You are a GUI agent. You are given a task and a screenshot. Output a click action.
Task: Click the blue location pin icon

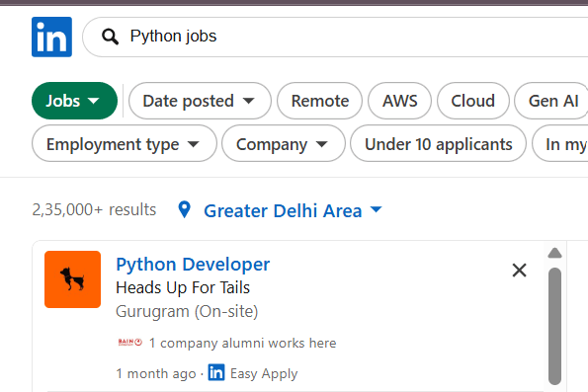[184, 209]
